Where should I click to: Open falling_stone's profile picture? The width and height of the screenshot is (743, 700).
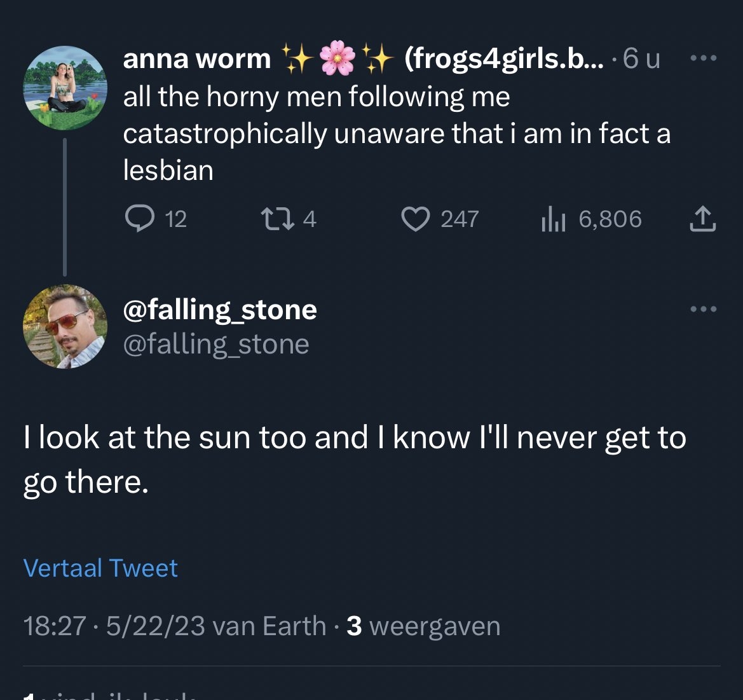[65, 326]
